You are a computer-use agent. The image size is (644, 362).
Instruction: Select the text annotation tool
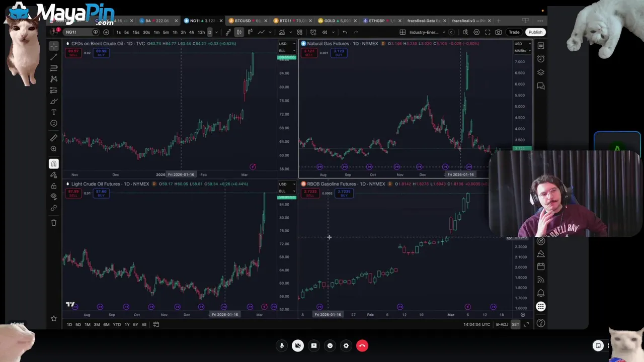(x=54, y=113)
